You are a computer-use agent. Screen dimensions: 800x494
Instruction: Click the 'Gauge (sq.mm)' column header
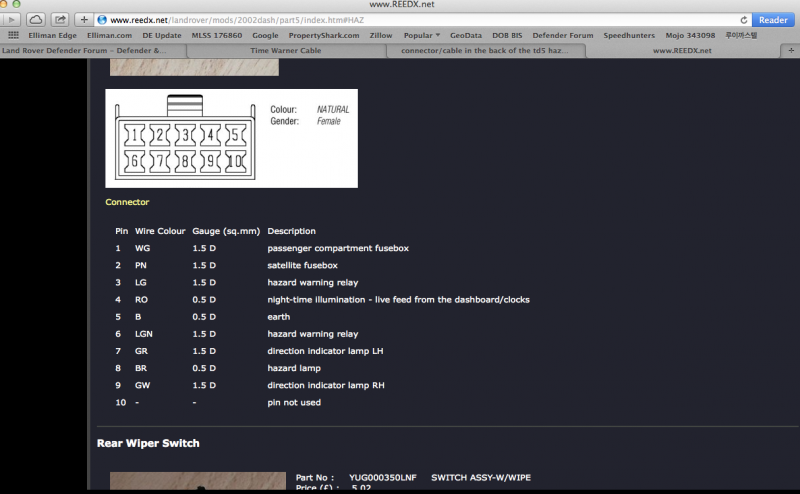(x=226, y=231)
